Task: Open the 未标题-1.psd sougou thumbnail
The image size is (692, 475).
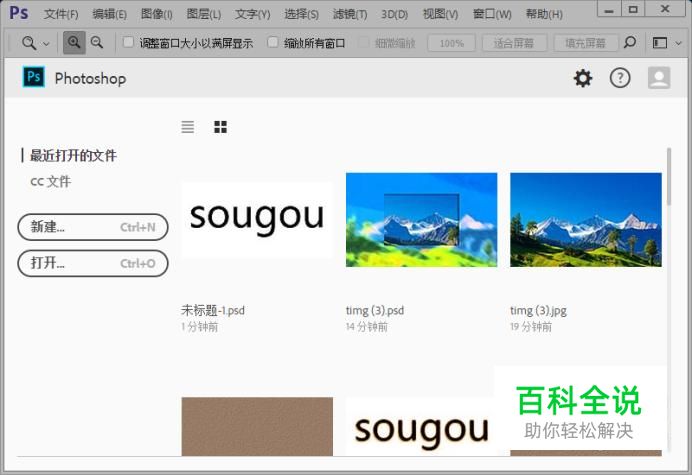Action: (257, 219)
